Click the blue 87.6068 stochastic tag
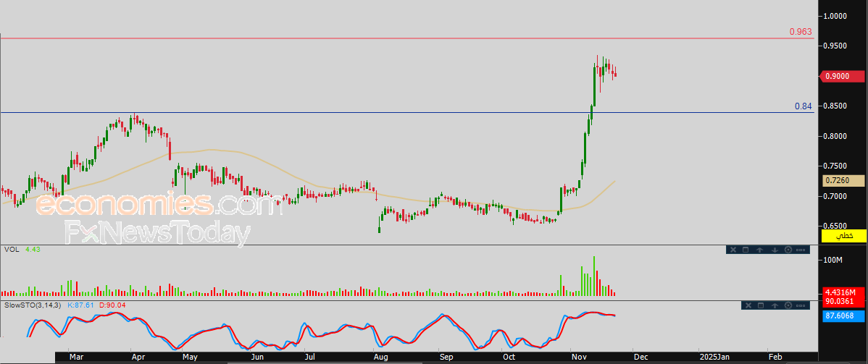This screenshot has height=364, width=868. (843, 316)
